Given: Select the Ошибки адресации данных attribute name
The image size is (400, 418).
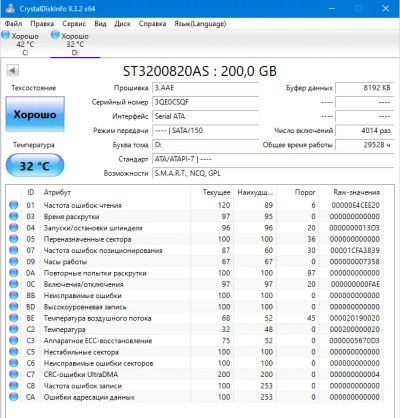Looking at the screenshot, I should (x=89, y=397).
